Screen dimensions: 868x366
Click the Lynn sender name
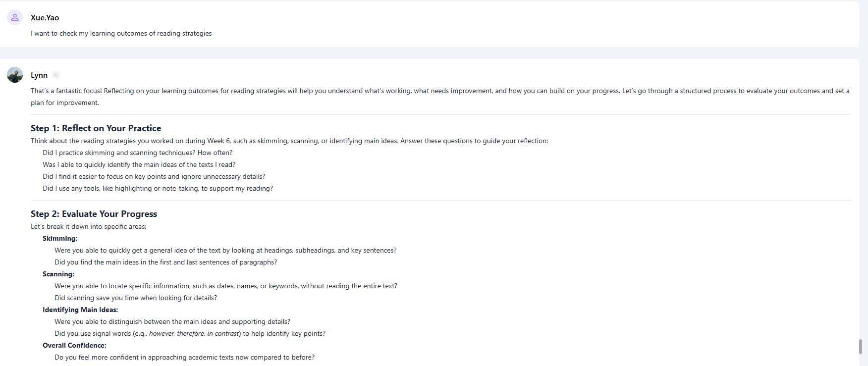click(x=39, y=75)
